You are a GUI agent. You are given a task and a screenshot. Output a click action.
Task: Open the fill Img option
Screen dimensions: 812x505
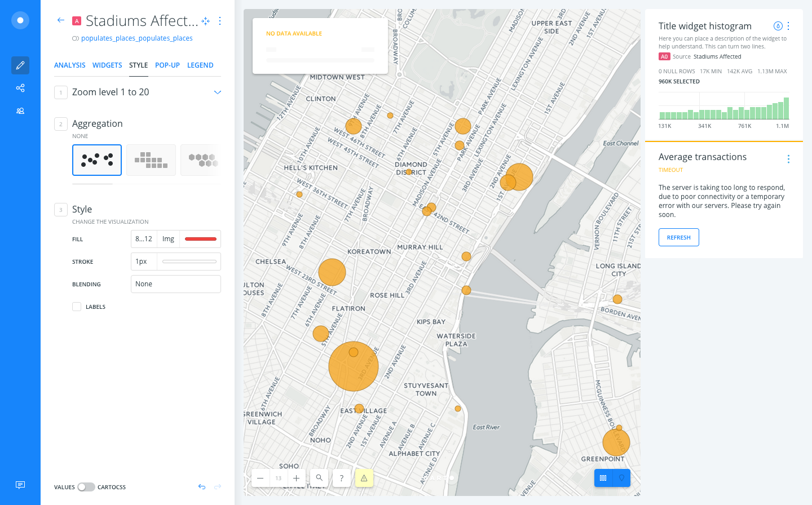168,239
